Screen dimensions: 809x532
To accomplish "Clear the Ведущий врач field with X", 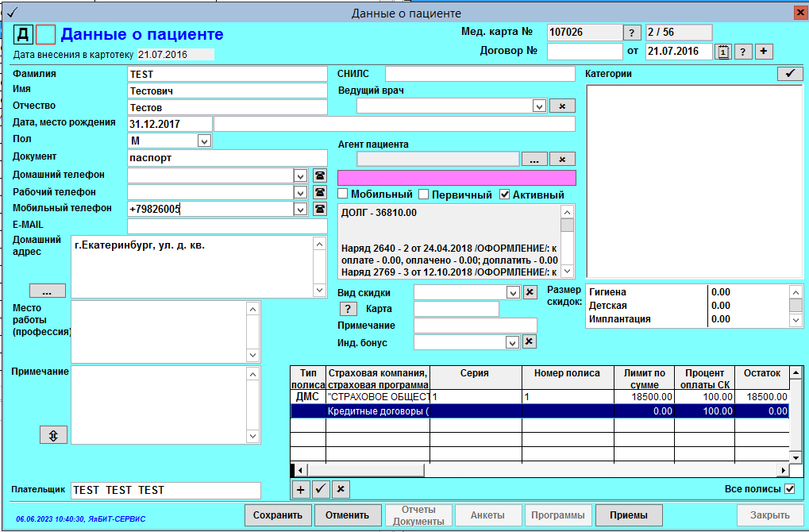I will (x=562, y=106).
